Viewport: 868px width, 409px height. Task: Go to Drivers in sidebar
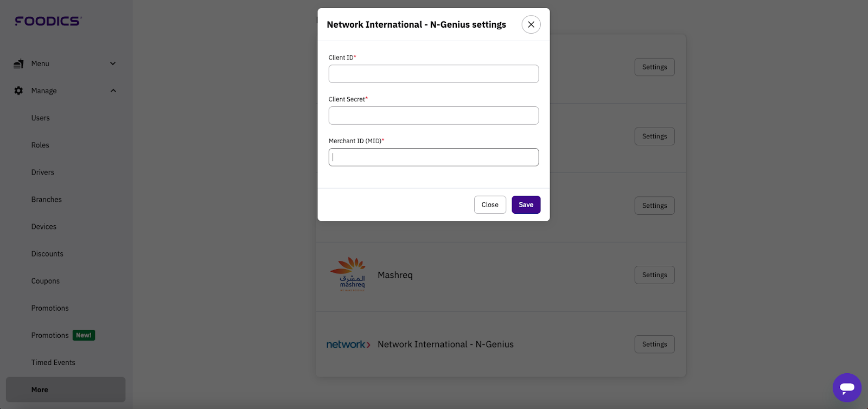pos(43,172)
